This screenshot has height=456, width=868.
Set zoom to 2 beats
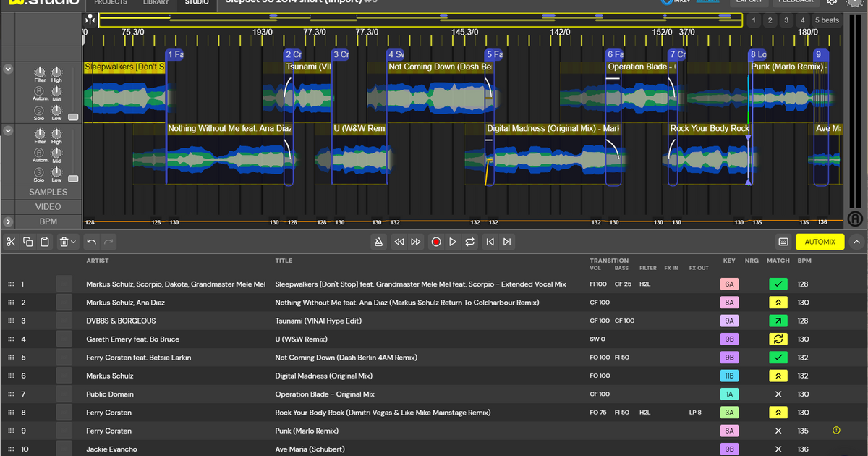pyautogui.click(x=770, y=20)
